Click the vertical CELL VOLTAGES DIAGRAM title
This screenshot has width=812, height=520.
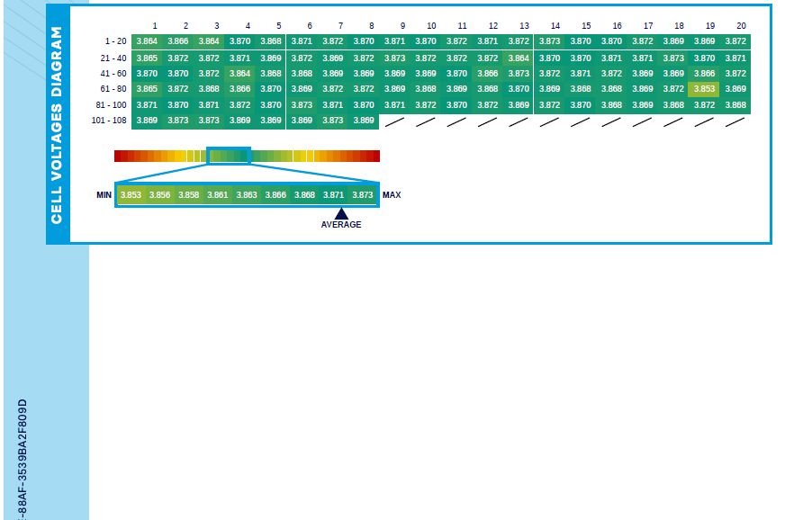(58, 124)
